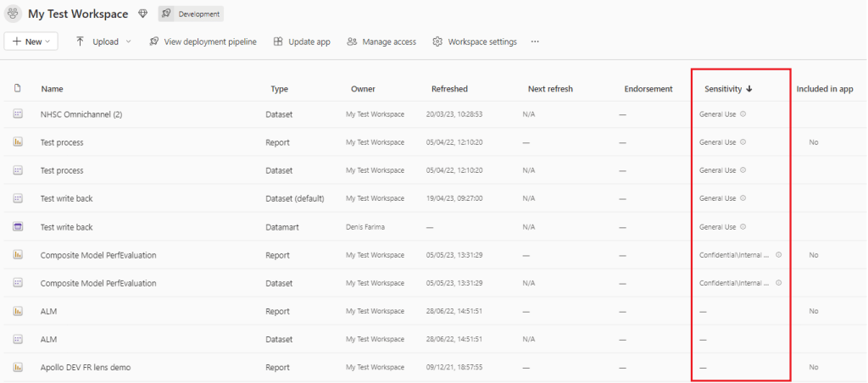Sort the list by Name column

click(x=52, y=89)
